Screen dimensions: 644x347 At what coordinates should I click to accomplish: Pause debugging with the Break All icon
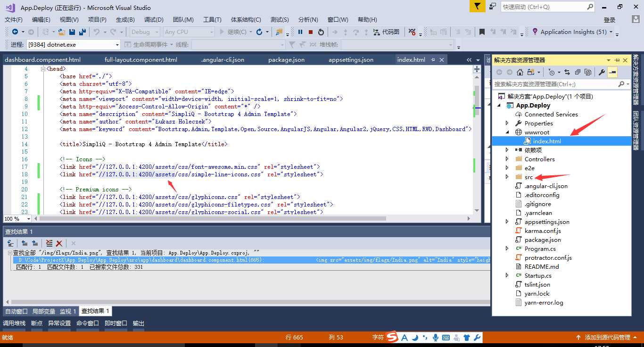pos(300,32)
